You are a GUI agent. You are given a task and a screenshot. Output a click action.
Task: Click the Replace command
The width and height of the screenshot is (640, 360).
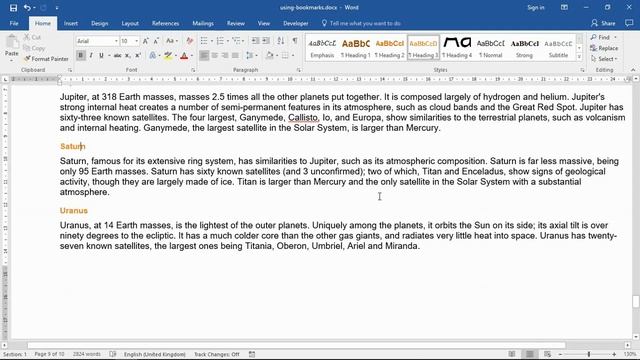(604, 48)
